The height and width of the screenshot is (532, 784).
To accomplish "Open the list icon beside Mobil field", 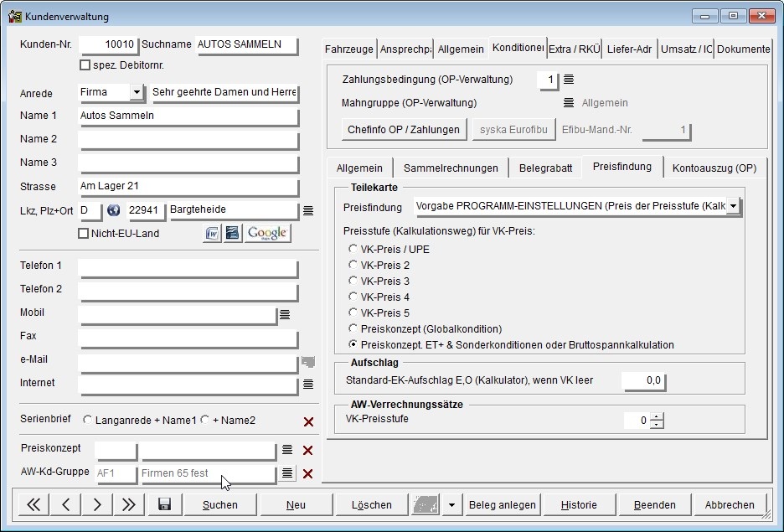I will 285,314.
